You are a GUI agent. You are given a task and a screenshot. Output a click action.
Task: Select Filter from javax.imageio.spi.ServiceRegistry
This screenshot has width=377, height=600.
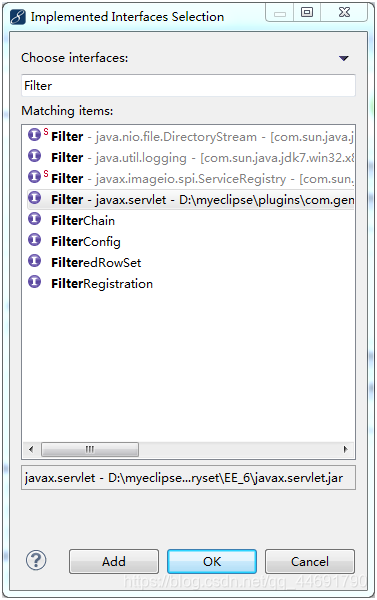pos(191,178)
